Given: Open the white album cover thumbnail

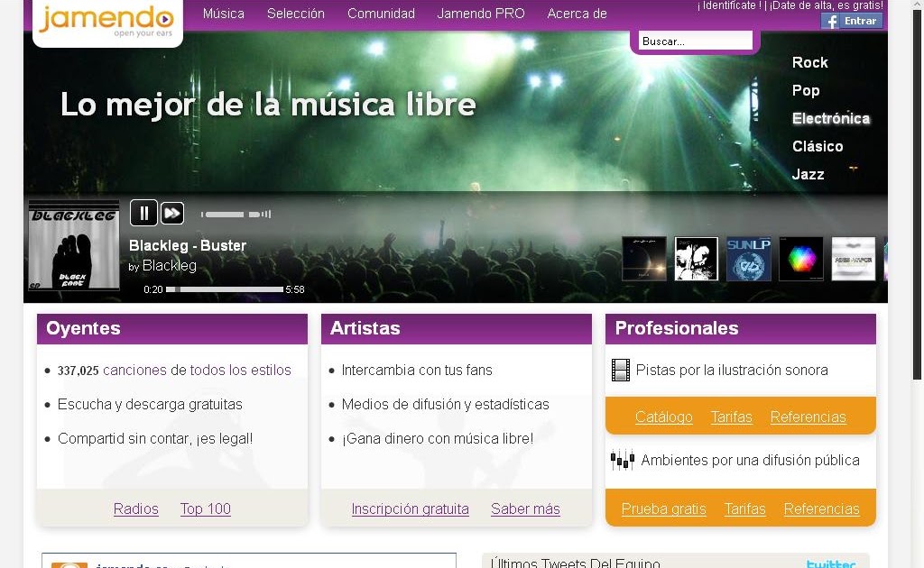Looking at the screenshot, I should (x=854, y=259).
